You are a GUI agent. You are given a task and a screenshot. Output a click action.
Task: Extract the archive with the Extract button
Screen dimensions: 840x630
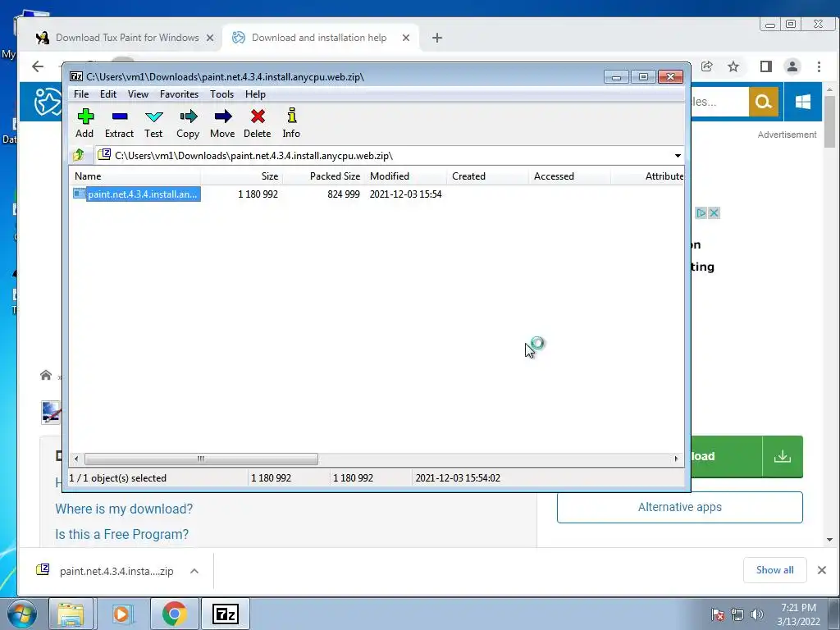coord(119,123)
